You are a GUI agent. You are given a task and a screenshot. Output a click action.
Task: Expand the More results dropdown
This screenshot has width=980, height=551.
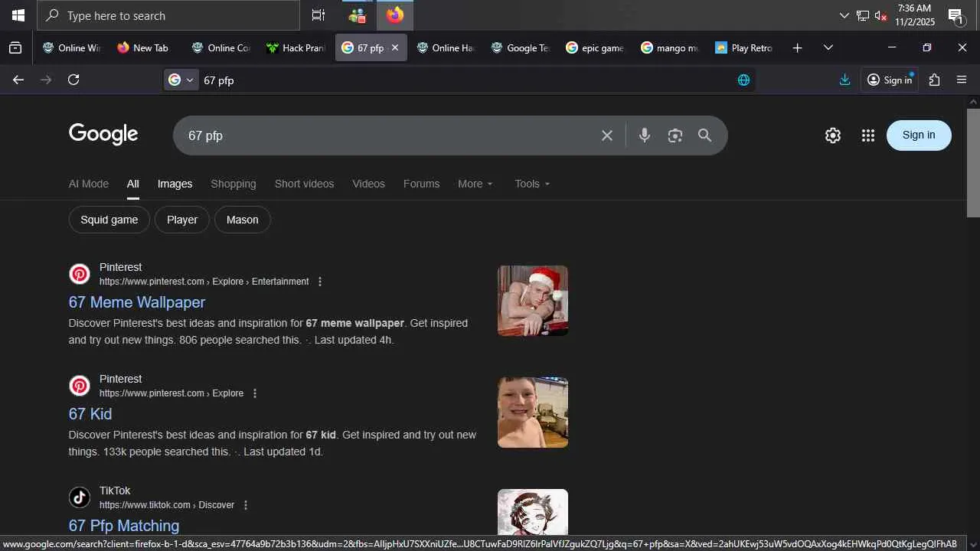(x=475, y=184)
